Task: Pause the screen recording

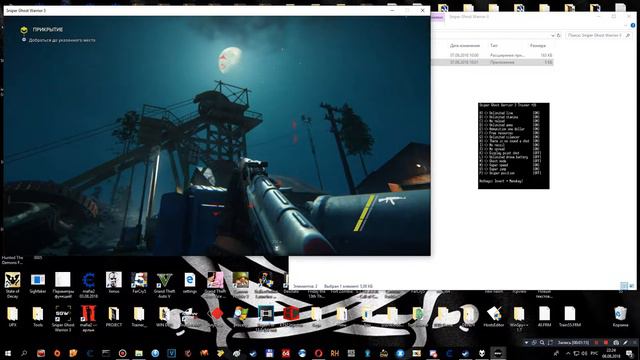Action: pos(596,342)
